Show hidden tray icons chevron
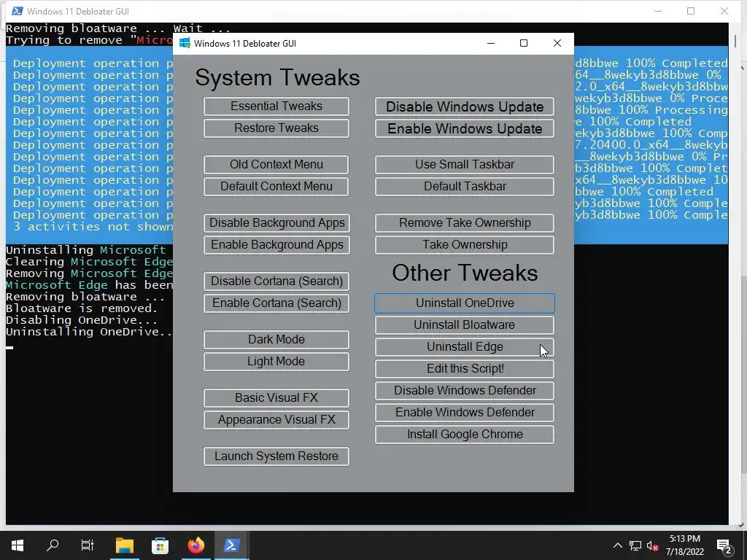This screenshot has height=560, width=747. 617,545
